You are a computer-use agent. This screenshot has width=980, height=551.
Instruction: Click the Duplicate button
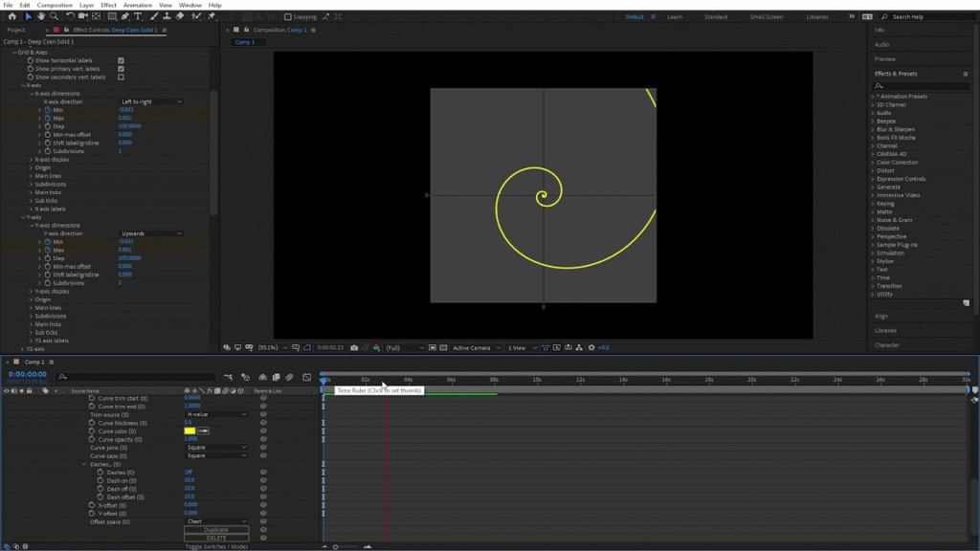coord(216,530)
